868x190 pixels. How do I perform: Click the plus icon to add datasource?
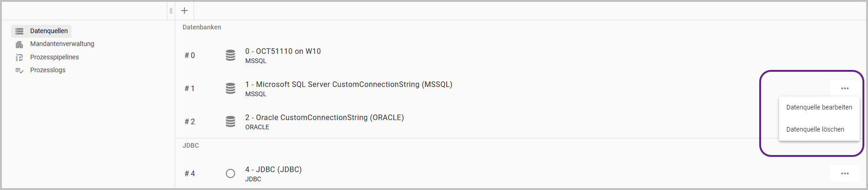coord(184,11)
